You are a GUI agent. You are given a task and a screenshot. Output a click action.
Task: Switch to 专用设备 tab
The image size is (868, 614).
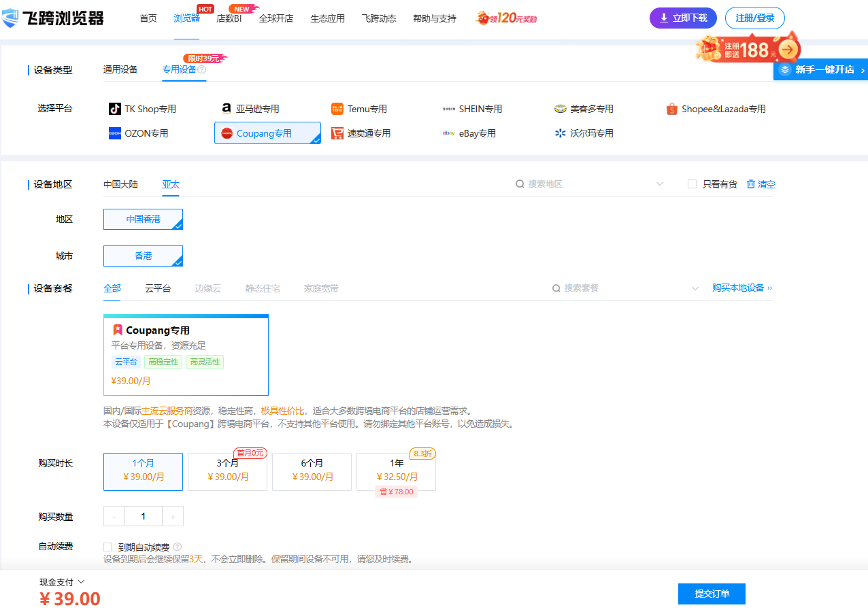pos(179,69)
